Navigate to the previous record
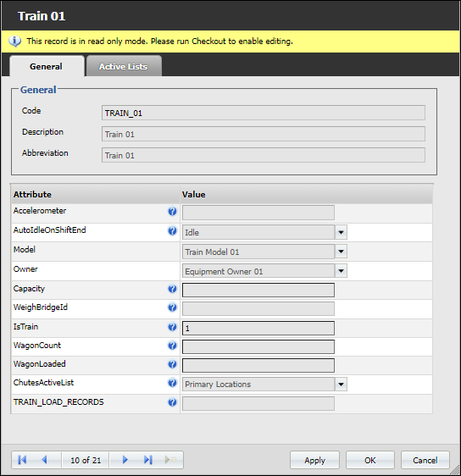 click(x=44, y=460)
